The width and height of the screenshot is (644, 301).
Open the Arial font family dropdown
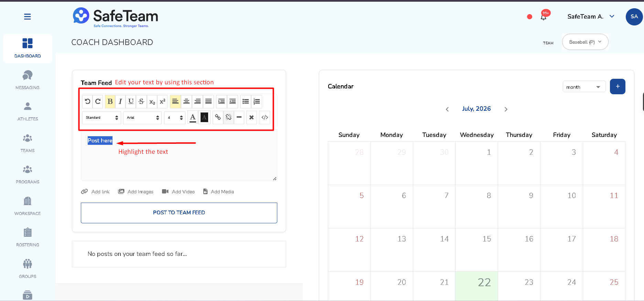[142, 117]
